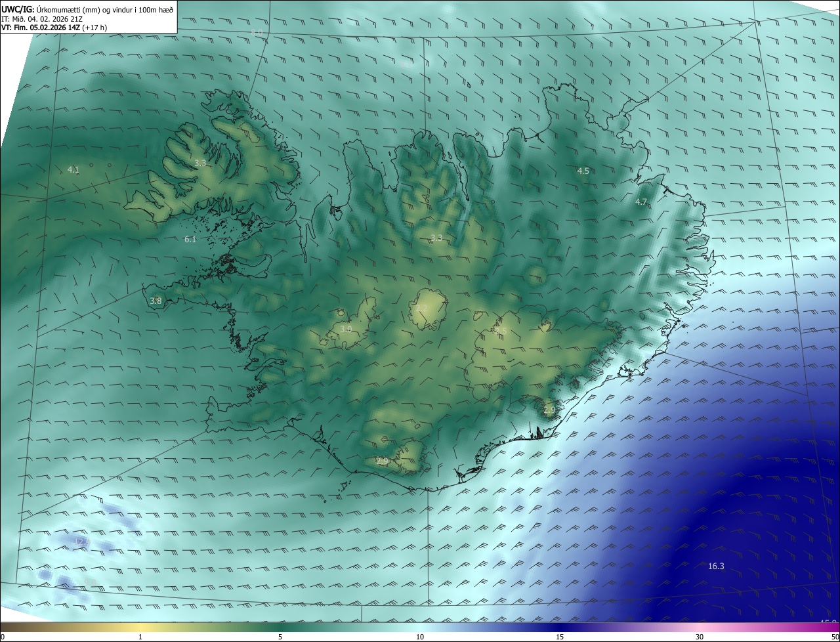Click the 0 tick on the color scale
The image size is (840, 642).
click(x=2, y=637)
